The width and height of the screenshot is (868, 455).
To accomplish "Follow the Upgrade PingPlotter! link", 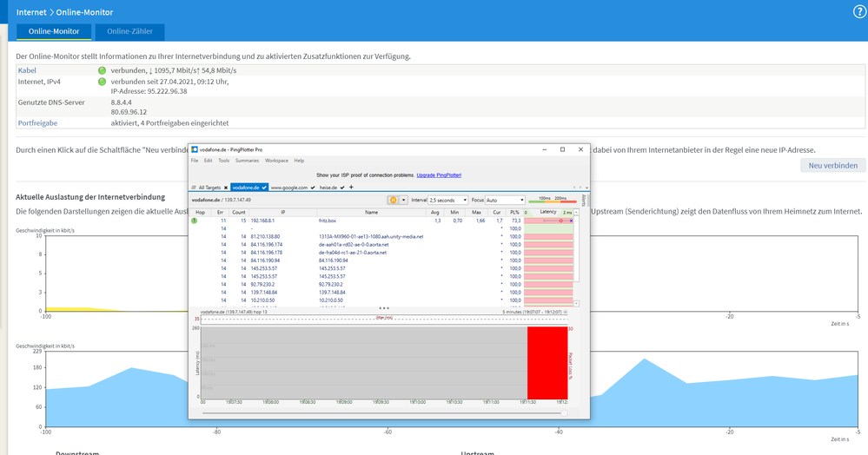I will [439, 175].
